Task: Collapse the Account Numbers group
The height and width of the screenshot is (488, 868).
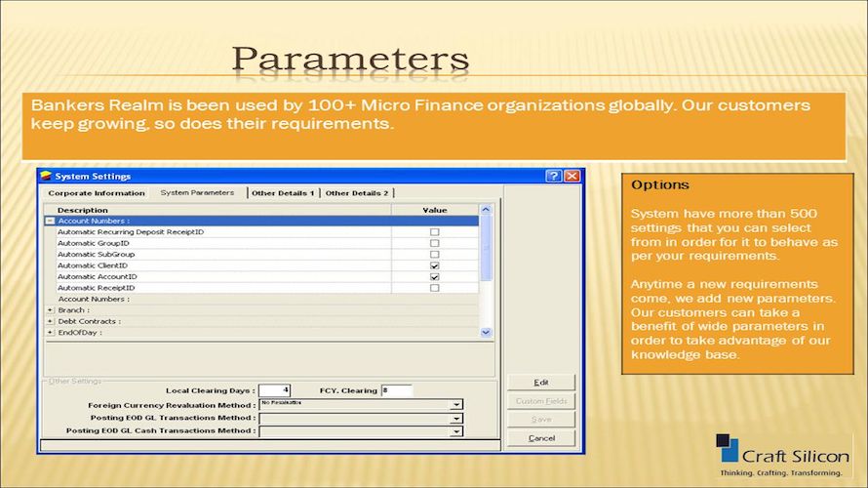Action: click(x=50, y=221)
